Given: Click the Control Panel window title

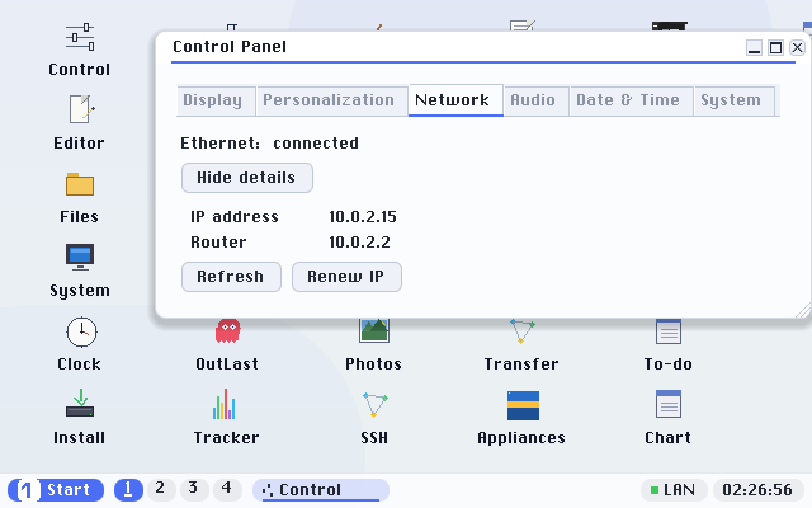Looking at the screenshot, I should click(230, 47).
